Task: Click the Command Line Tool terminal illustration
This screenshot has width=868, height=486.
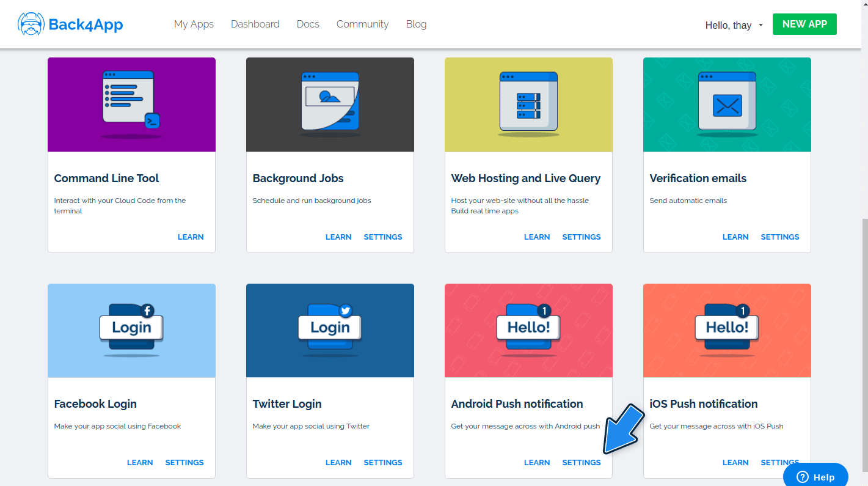Action: (131, 105)
